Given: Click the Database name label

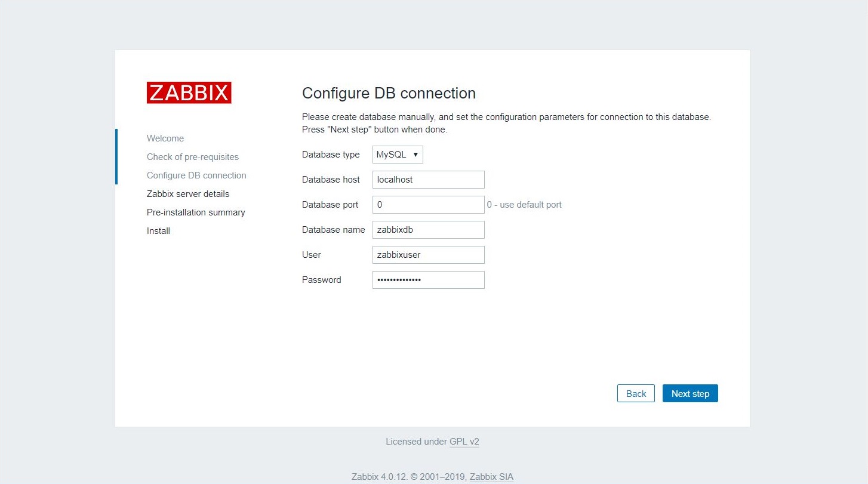Looking at the screenshot, I should click(x=333, y=230).
